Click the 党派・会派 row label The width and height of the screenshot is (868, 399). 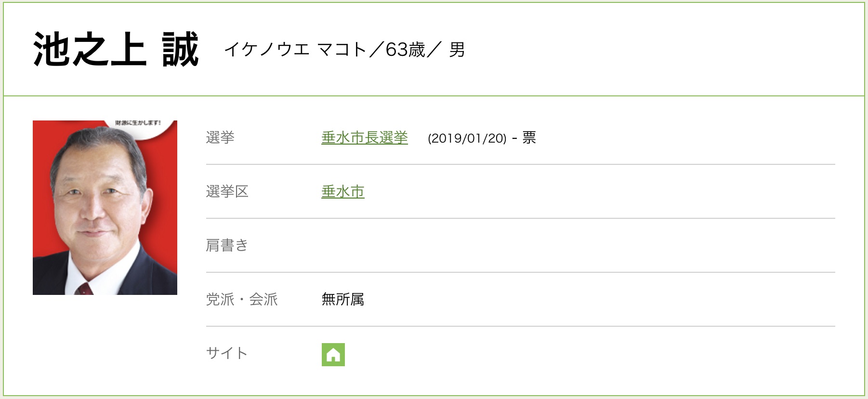242,300
